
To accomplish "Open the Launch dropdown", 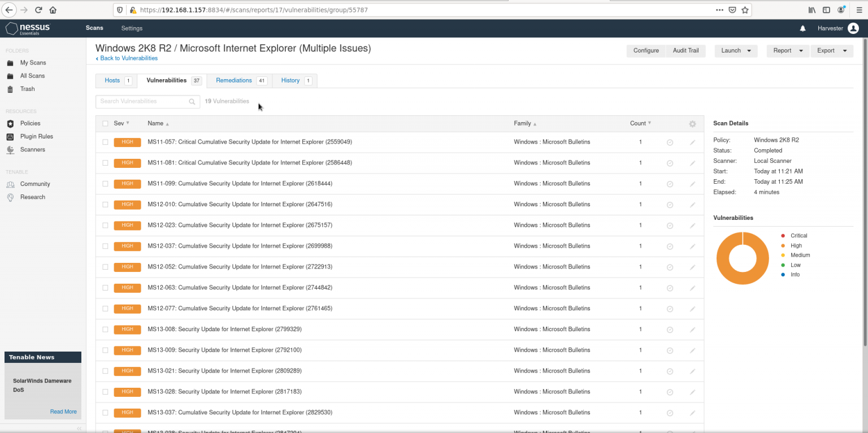I will (736, 50).
